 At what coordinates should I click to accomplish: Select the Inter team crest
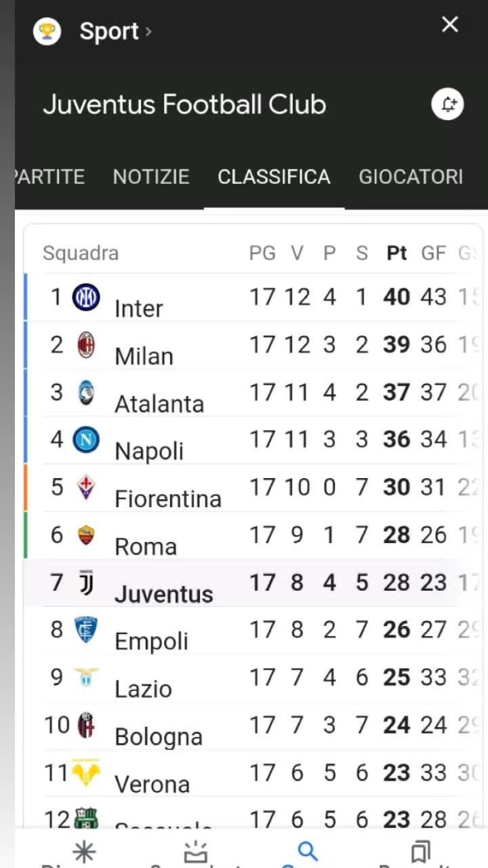coord(86,297)
